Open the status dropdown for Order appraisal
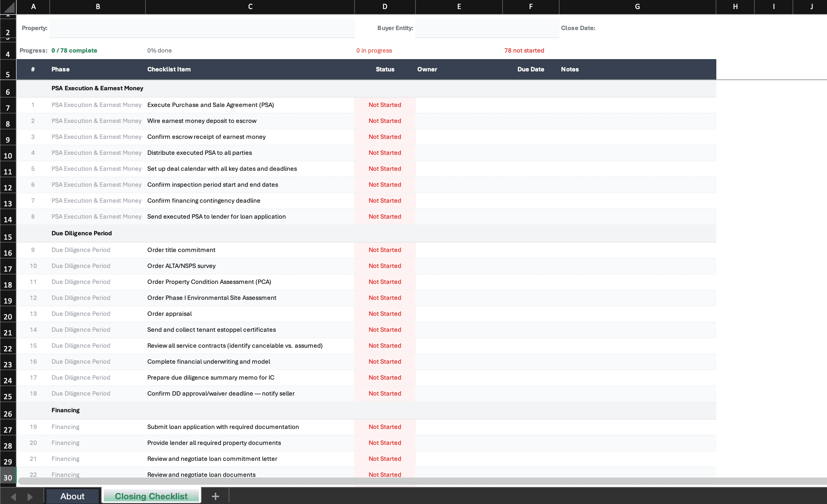This screenshot has width=827, height=504. (385, 314)
